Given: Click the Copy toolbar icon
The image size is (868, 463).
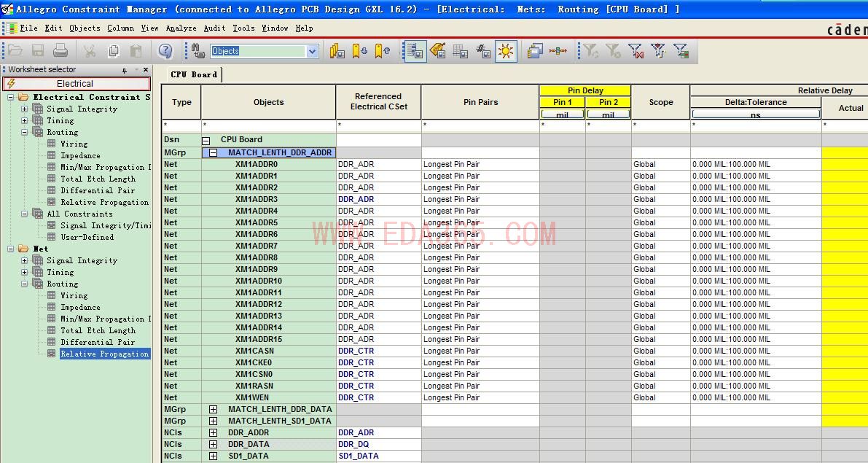Looking at the screenshot, I should tap(114, 51).
